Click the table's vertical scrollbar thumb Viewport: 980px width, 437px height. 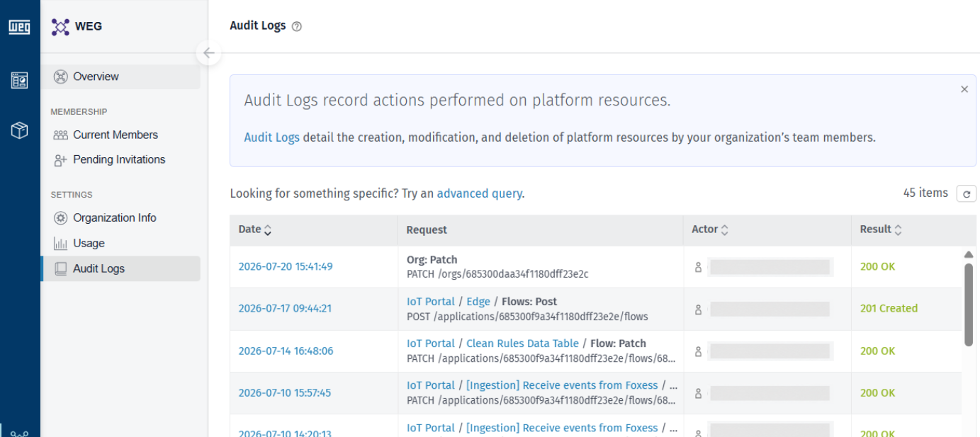[969, 305]
